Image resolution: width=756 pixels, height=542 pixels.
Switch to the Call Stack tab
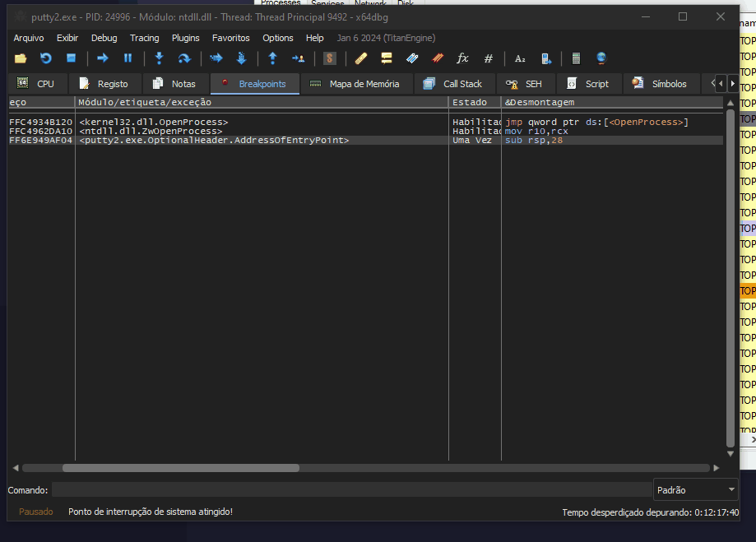453,84
